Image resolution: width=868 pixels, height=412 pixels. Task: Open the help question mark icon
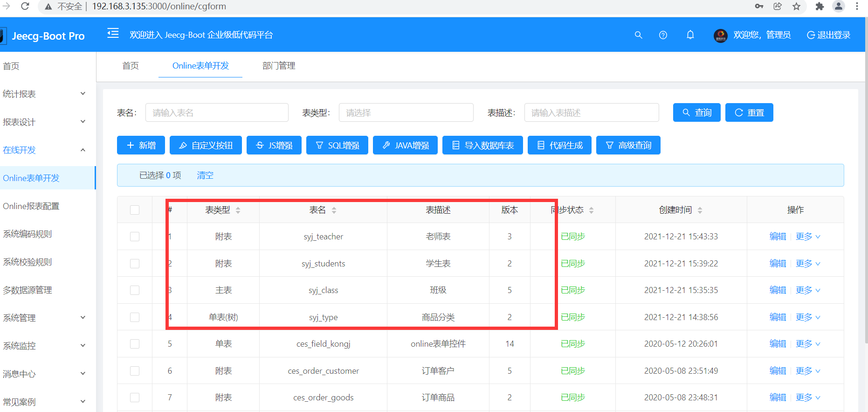[x=663, y=35]
